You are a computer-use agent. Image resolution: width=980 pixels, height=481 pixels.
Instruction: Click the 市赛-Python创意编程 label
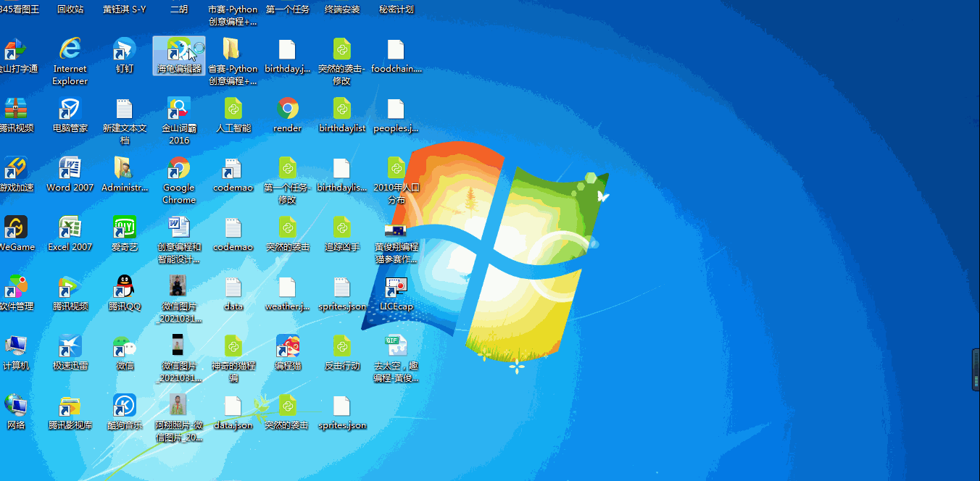coord(233,15)
